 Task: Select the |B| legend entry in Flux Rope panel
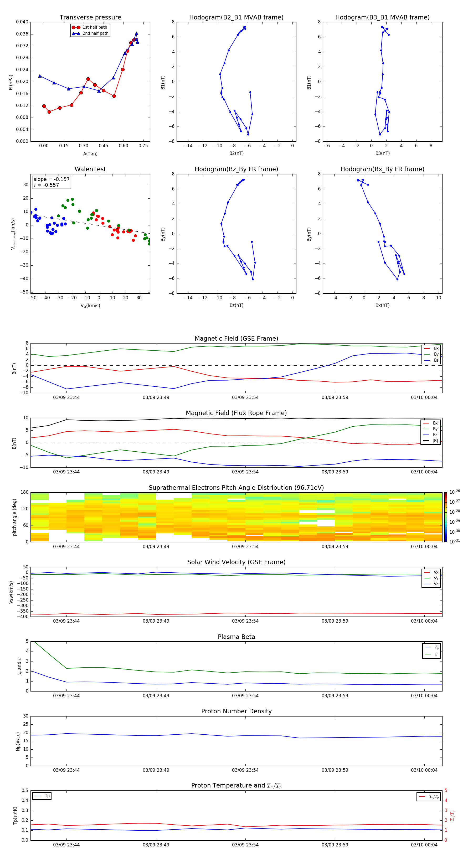coord(431,441)
